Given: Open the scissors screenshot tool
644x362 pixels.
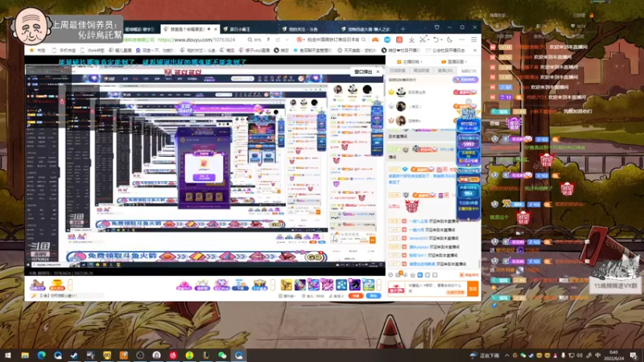Looking at the screenshot, I should 423,39.
